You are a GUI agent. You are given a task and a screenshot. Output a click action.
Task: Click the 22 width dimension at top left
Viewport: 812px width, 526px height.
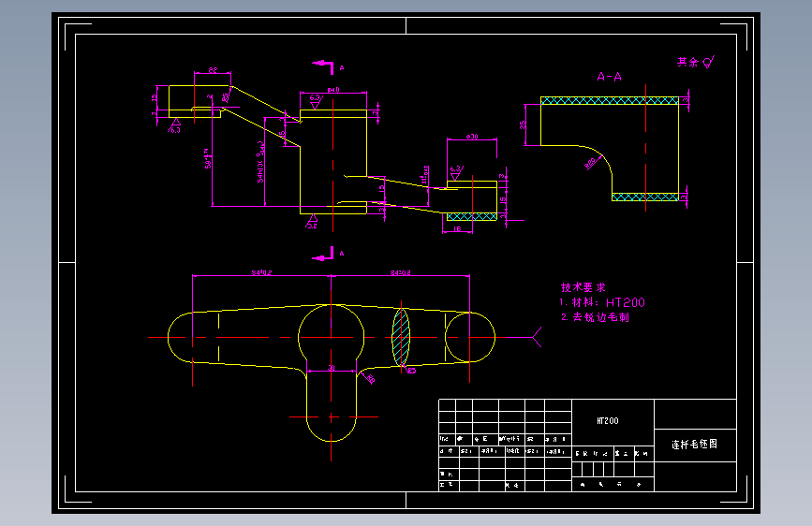(213, 69)
